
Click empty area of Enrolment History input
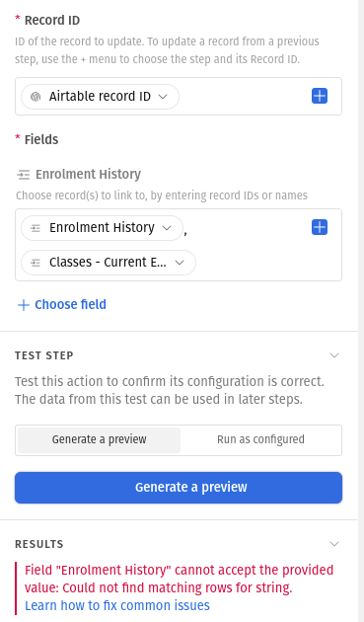pyautogui.click(x=265, y=262)
